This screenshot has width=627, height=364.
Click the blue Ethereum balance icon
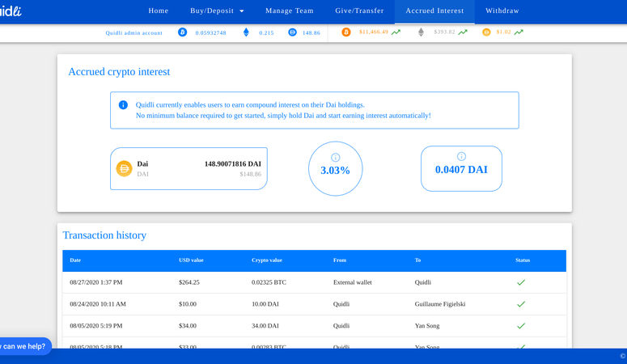click(x=246, y=32)
